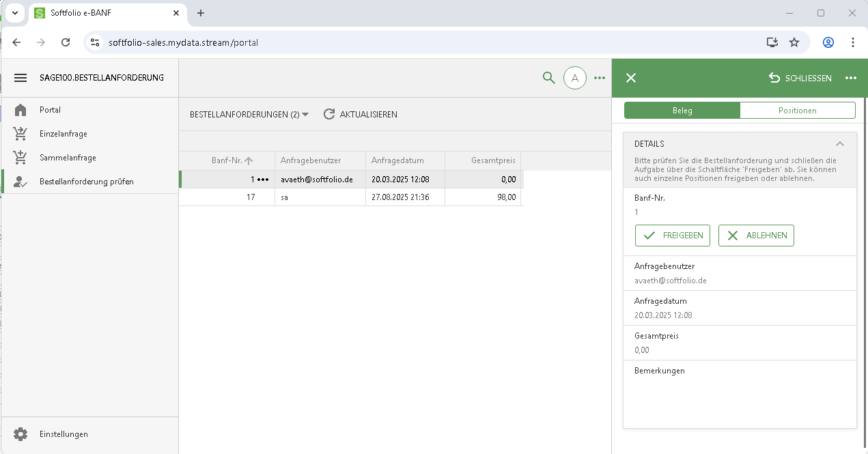Switch to the Beleg tab

click(682, 111)
